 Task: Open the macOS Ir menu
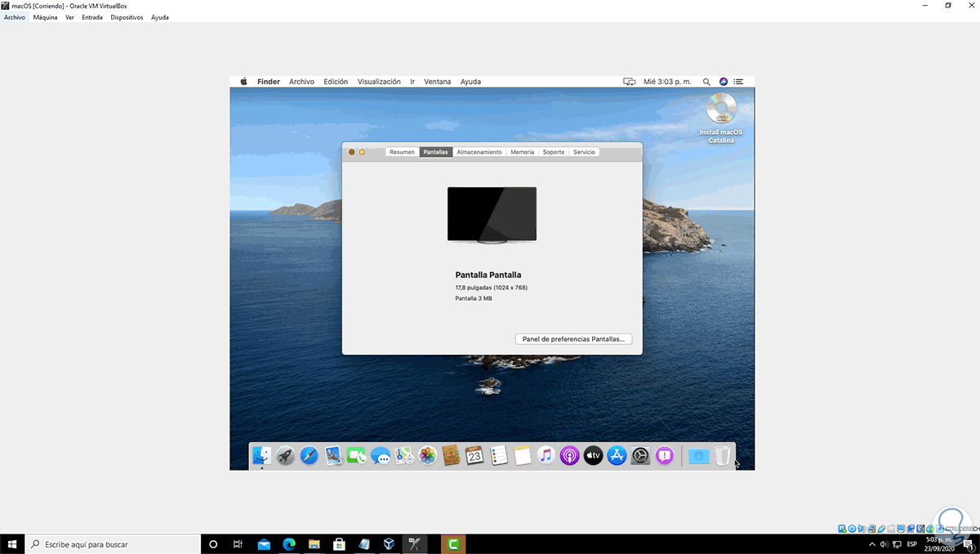click(x=412, y=82)
